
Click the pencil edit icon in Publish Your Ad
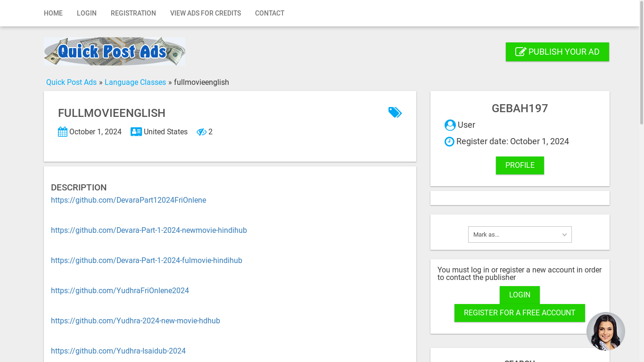coord(520,52)
